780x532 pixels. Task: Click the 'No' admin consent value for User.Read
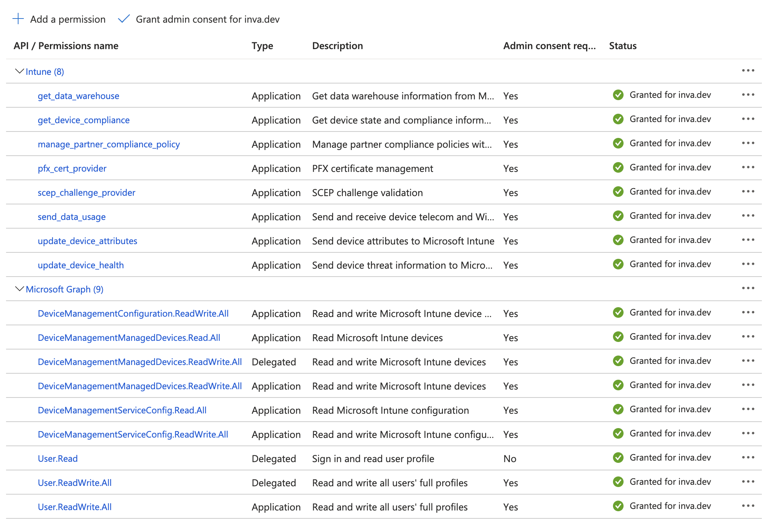click(x=510, y=459)
